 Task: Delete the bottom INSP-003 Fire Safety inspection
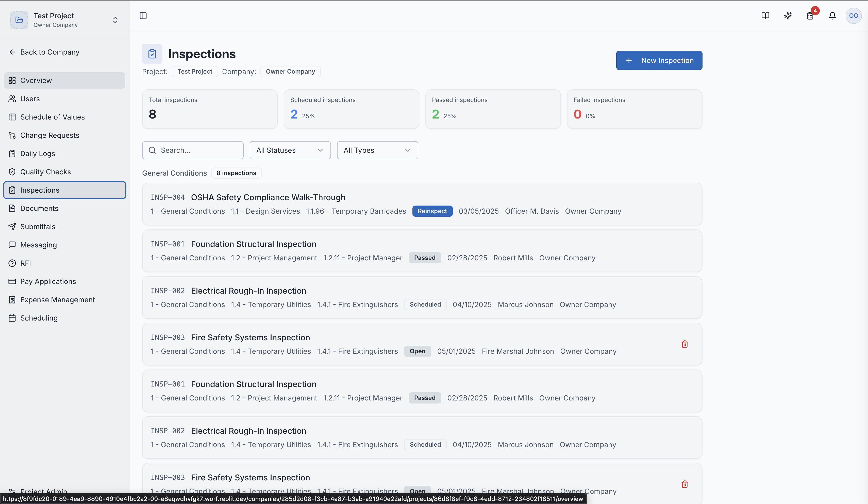[x=685, y=484]
